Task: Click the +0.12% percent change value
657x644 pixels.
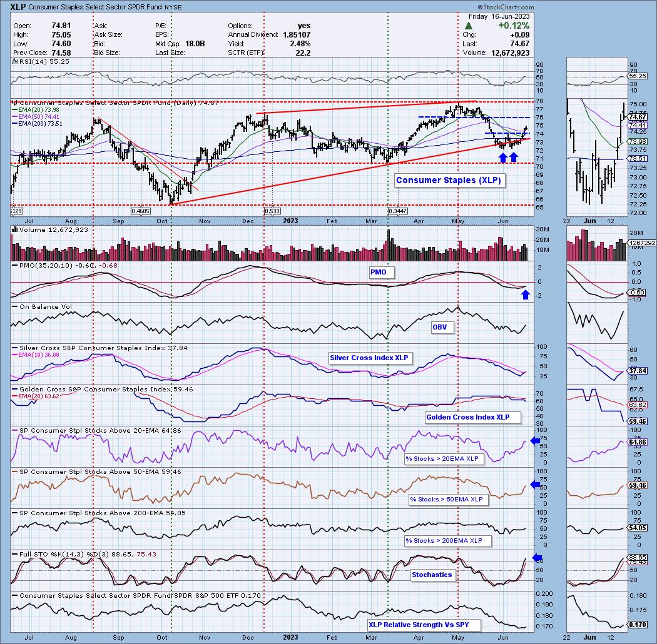Action: (x=514, y=26)
